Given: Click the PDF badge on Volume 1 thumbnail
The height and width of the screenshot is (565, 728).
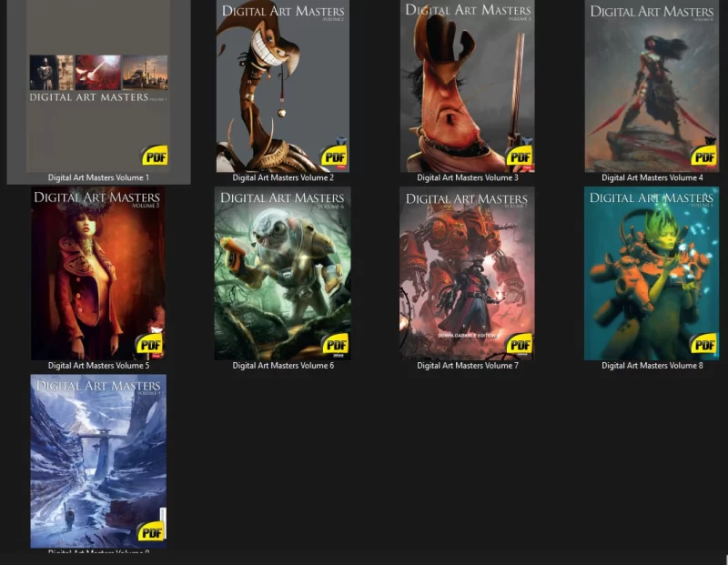Looking at the screenshot, I should tap(155, 156).
